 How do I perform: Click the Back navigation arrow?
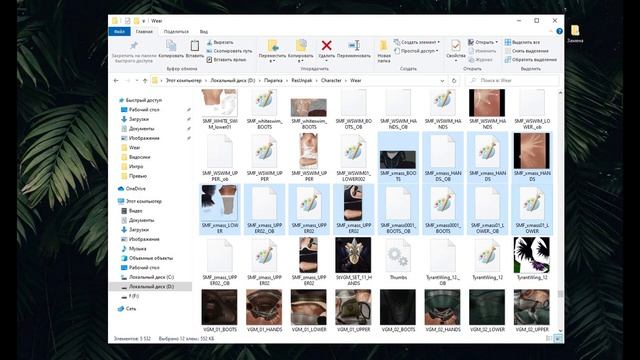click(x=116, y=81)
